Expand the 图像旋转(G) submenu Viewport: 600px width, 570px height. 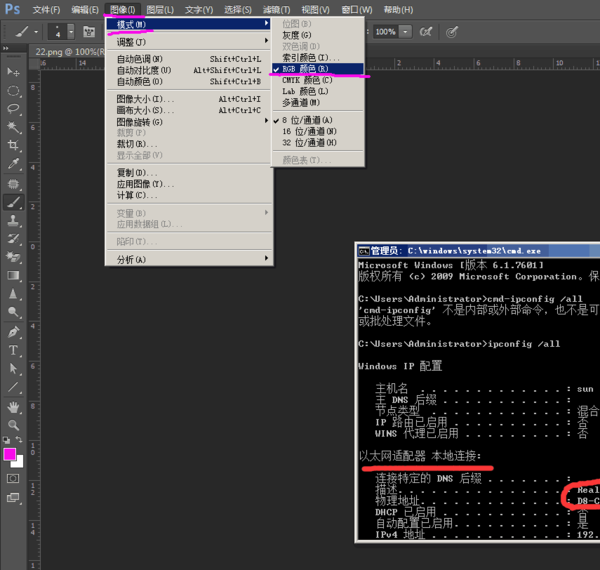point(189,122)
